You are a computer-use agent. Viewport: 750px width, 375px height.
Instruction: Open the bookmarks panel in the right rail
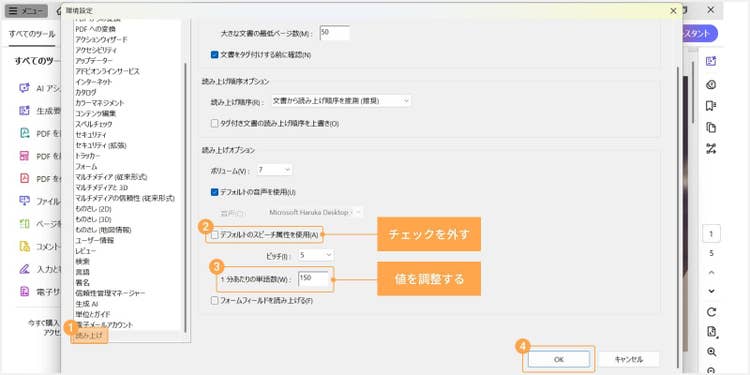coord(711,106)
